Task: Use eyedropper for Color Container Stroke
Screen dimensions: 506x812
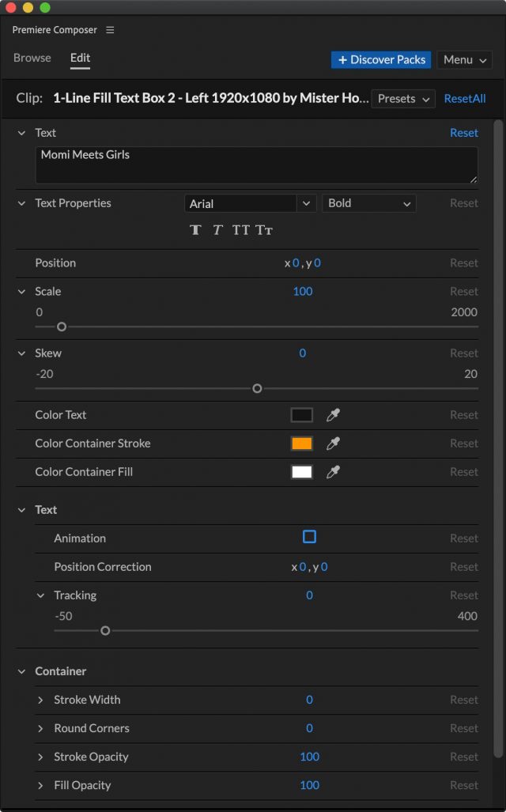Action: tap(334, 444)
